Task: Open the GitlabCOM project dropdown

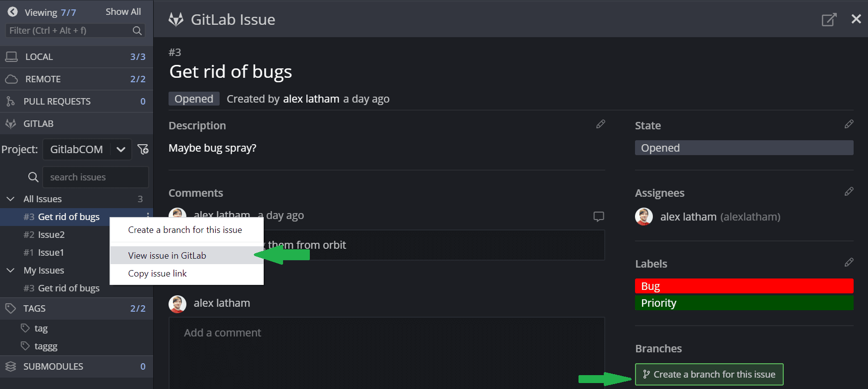Action: (x=121, y=150)
